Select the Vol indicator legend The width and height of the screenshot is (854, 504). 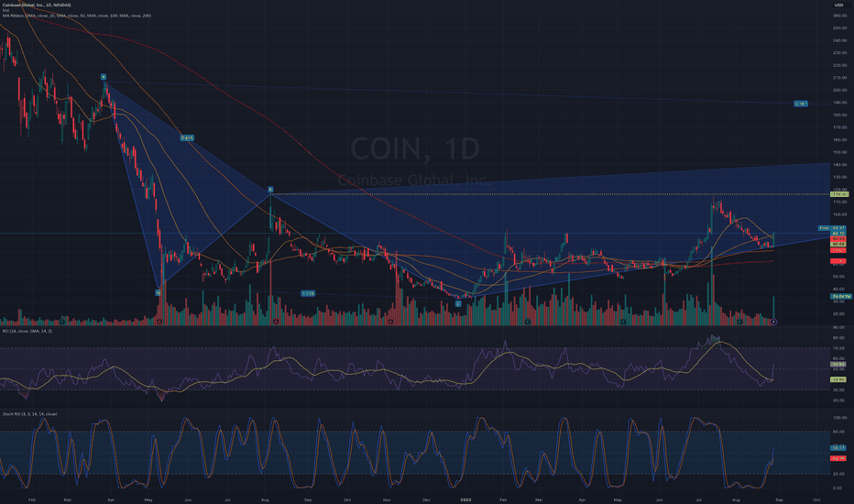point(5,10)
